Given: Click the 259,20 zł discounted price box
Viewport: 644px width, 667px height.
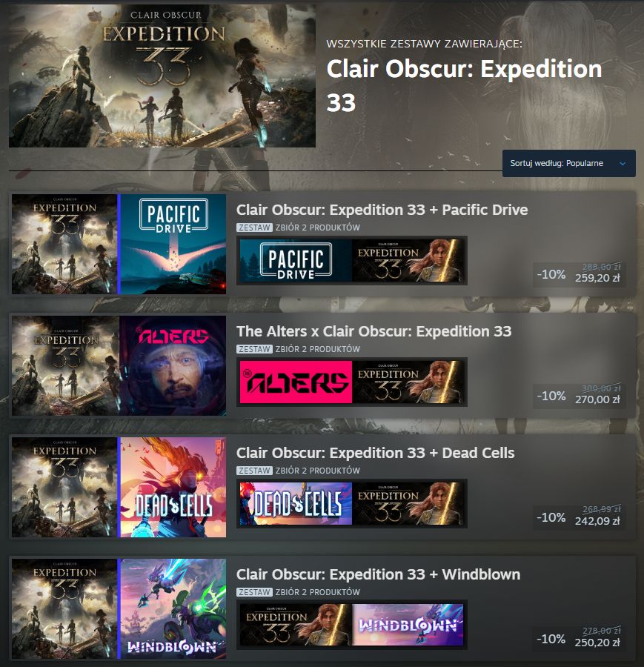Looking at the screenshot, I should [579, 274].
